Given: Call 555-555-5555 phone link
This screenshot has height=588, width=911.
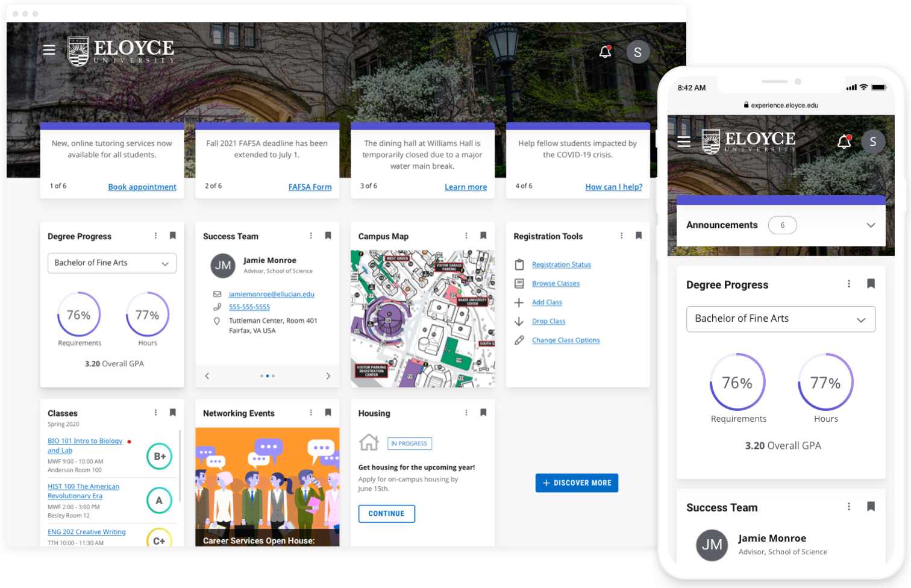Looking at the screenshot, I should click(249, 307).
